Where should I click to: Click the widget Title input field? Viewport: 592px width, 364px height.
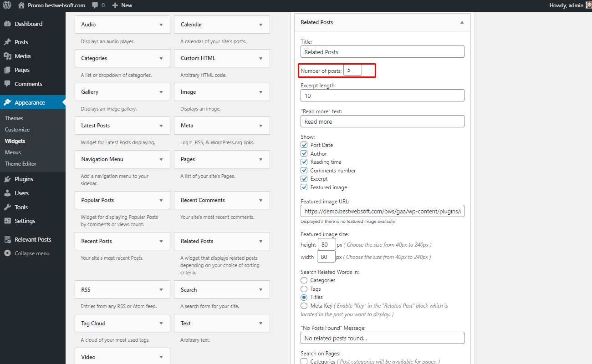point(383,52)
